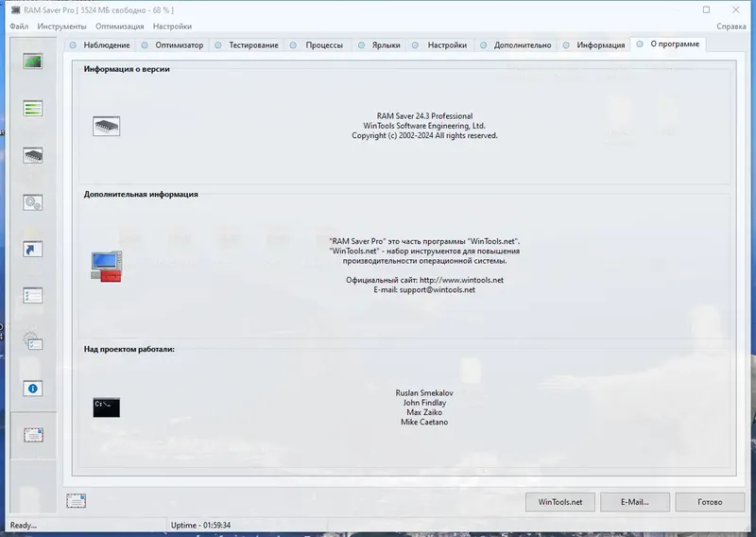The image size is (756, 537).
Task: Click the RAM Saver Pro title bar icon
Action: click(16, 9)
